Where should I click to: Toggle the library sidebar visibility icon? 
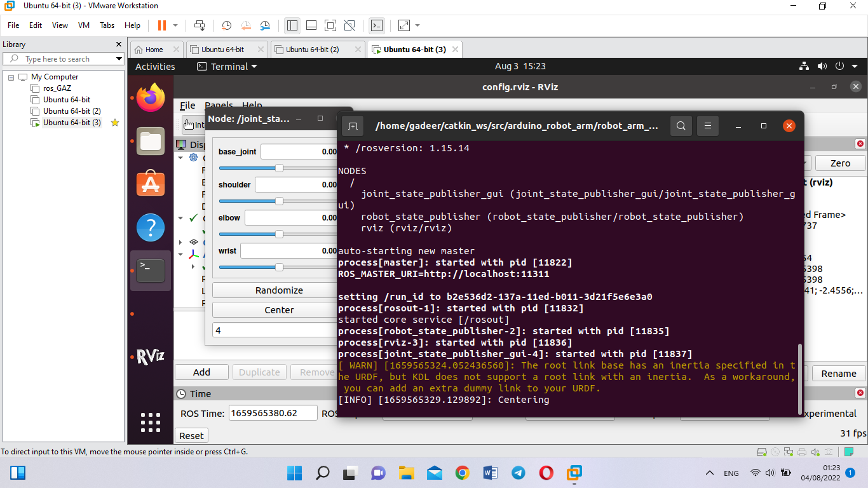tap(292, 25)
